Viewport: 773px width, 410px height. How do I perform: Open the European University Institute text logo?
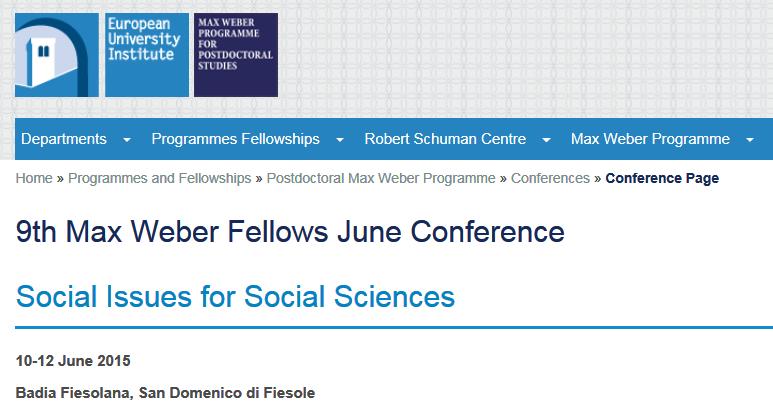point(147,55)
